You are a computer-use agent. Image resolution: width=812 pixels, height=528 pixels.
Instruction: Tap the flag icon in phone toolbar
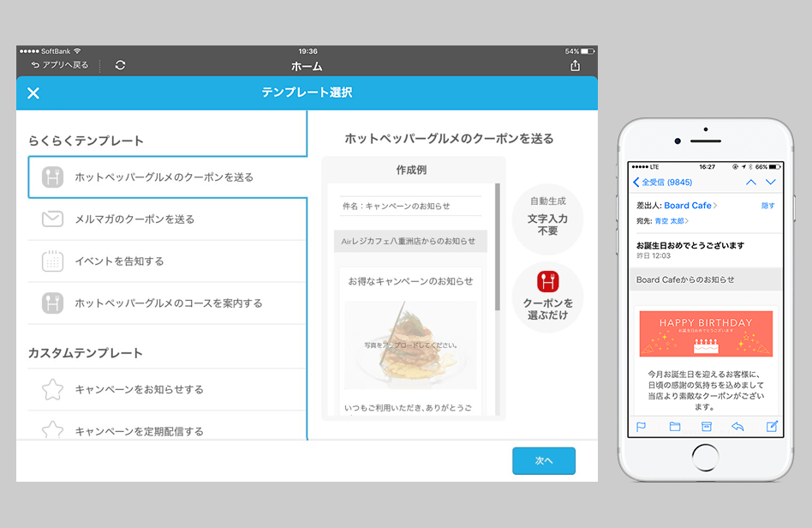641,427
